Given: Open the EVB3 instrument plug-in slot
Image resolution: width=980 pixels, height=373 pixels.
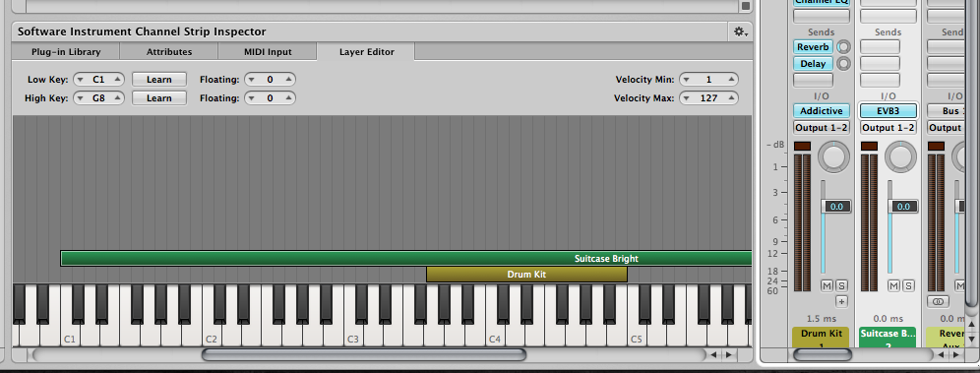Looking at the screenshot, I should [888, 110].
